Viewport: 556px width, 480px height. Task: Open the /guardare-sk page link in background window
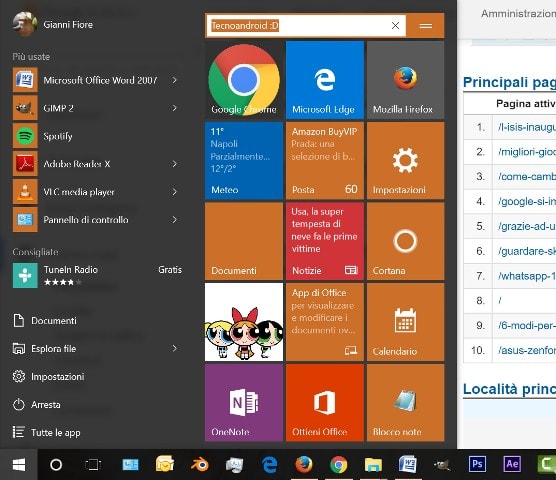[x=527, y=251]
